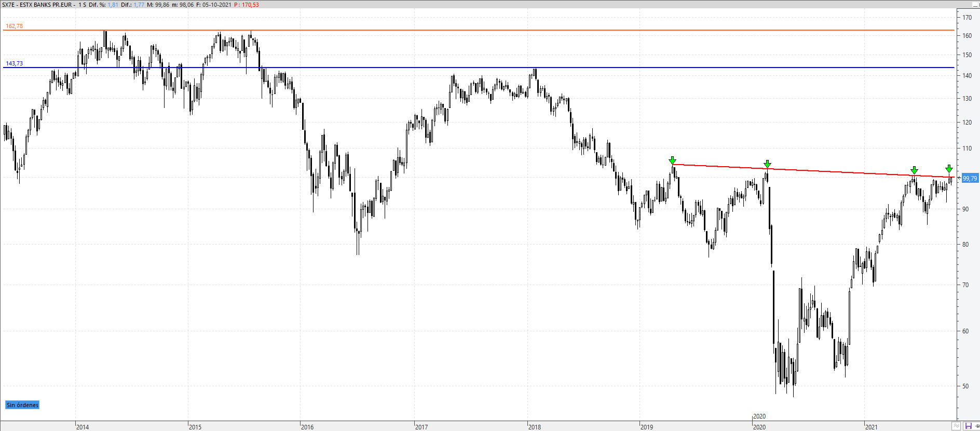Click the green arrow marker near 2020
980x431 pixels.
point(767,164)
